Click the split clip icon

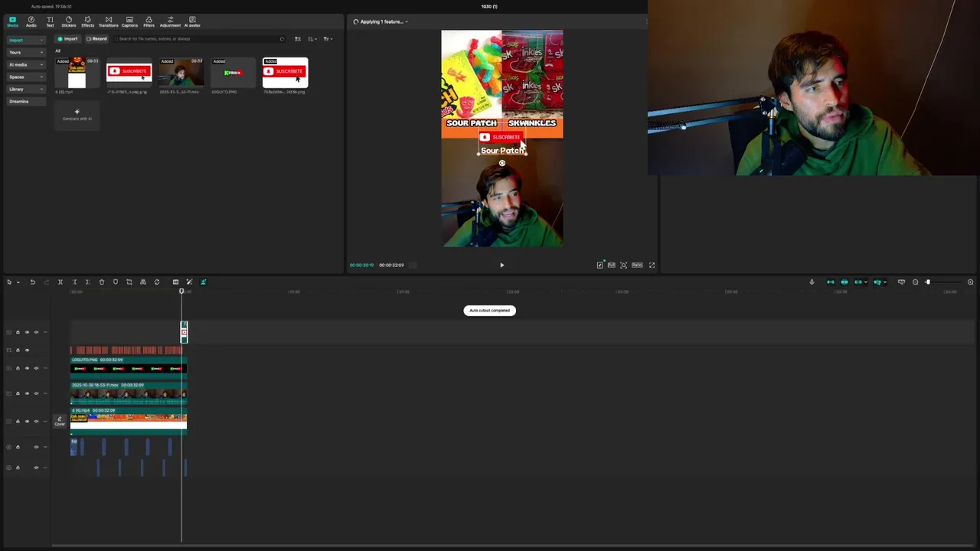pos(60,282)
